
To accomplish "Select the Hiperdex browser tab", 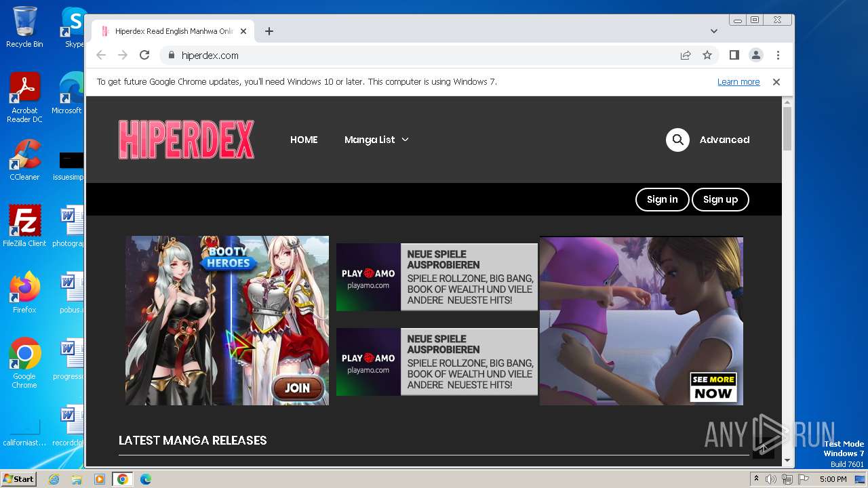I will (x=173, y=31).
